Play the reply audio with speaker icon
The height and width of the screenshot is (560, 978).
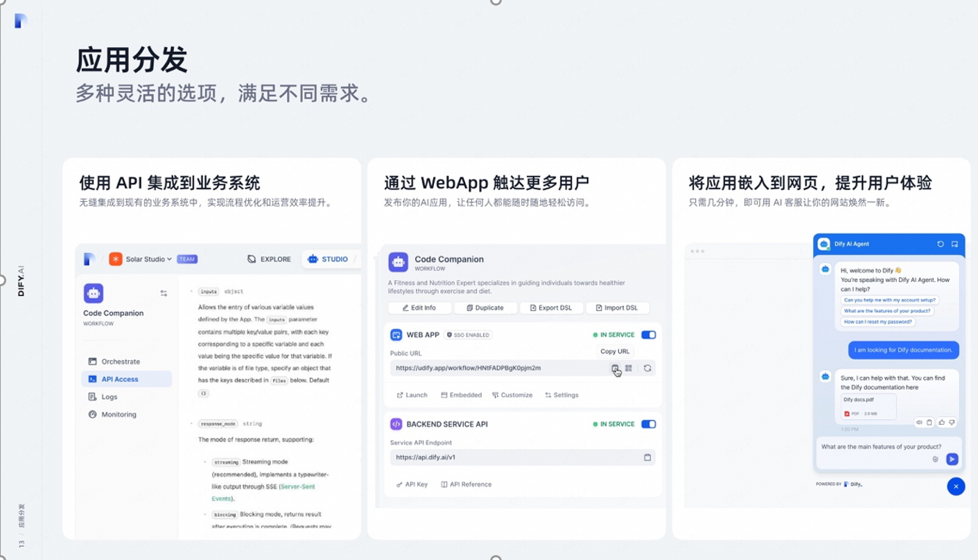click(919, 422)
